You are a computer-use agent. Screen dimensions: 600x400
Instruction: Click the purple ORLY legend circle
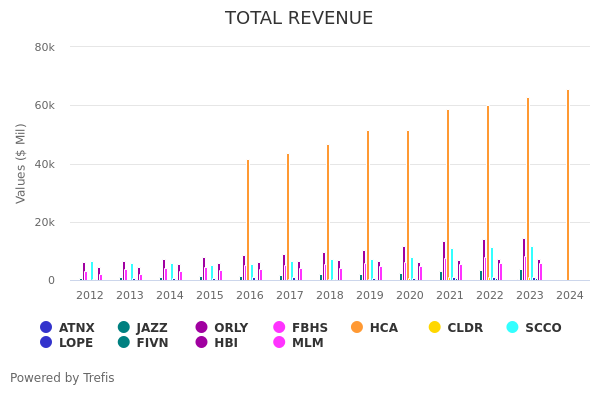pyautogui.click(x=202, y=328)
